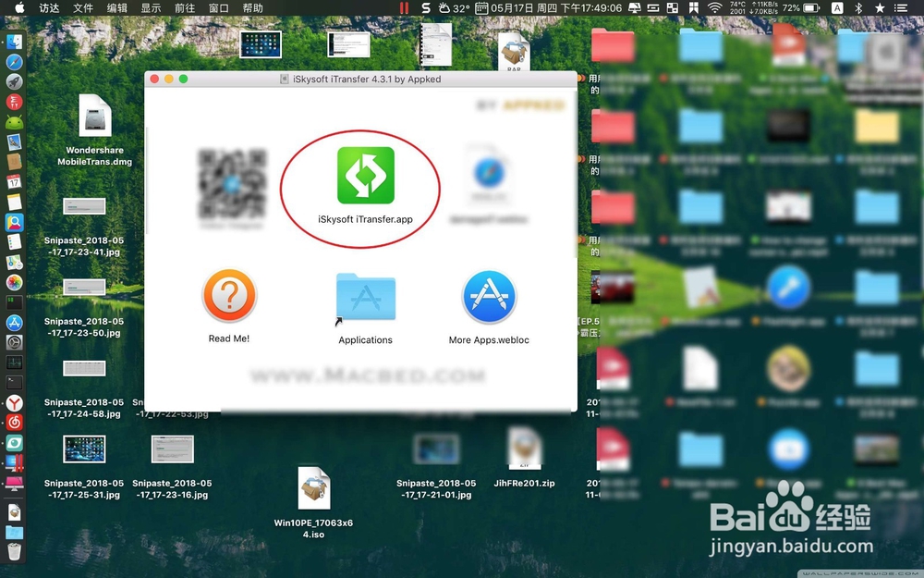
Task: Open the Applications folder alias
Action: (x=365, y=298)
